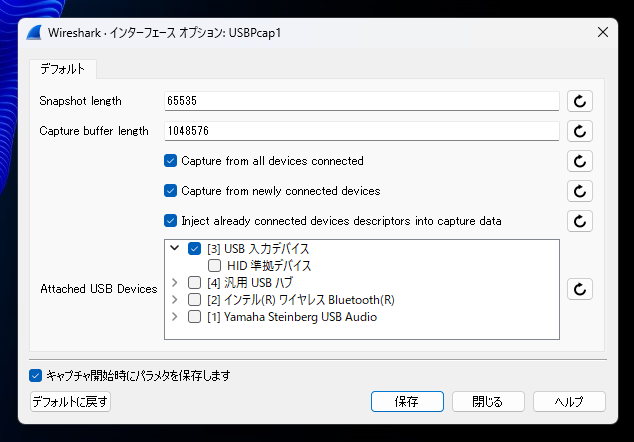Reset Snapshot length to default value
The image size is (634, 442).
(x=580, y=101)
